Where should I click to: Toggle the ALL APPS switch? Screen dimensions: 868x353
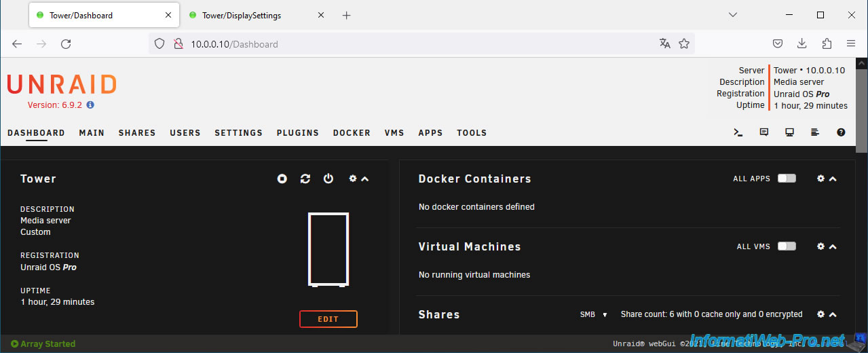click(x=787, y=179)
